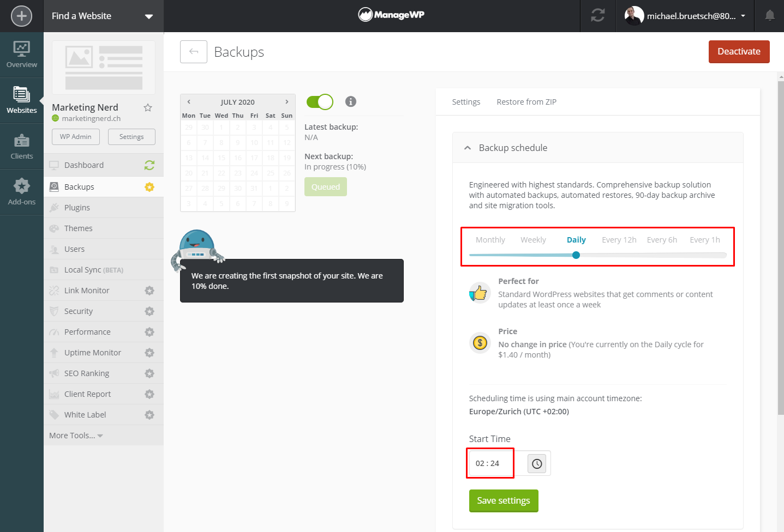Click the sync refresh icon in top bar

point(598,16)
